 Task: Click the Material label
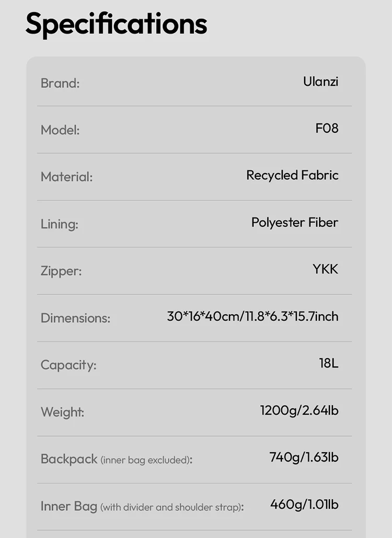coord(66,177)
